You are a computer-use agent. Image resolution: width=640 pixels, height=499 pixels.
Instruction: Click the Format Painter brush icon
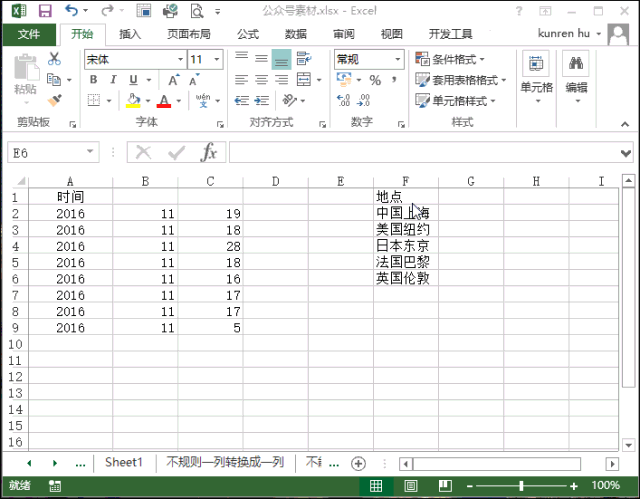[54, 101]
